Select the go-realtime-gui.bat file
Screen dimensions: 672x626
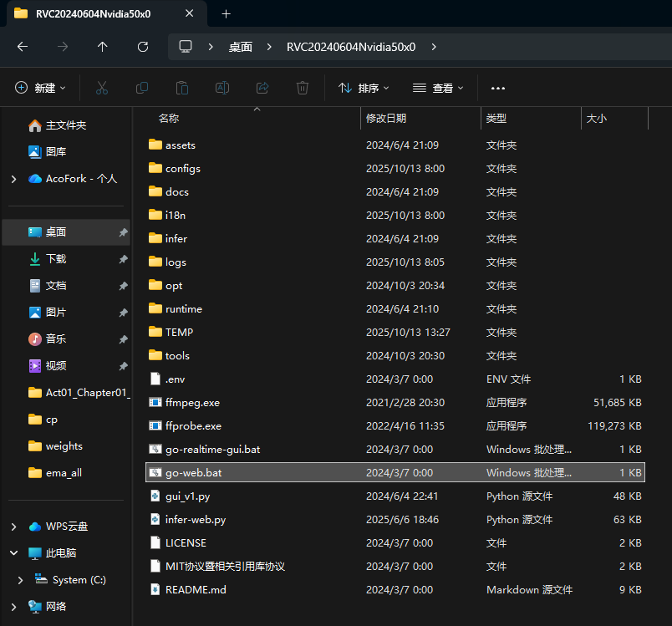212,449
